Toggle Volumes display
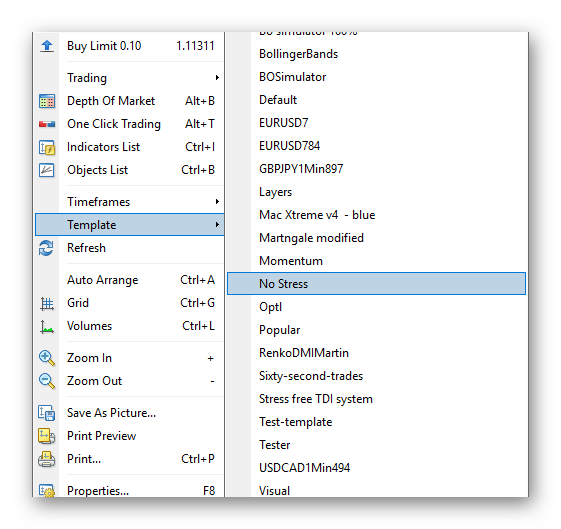Image resolution: width=561 pixels, height=529 pixels. click(x=130, y=326)
